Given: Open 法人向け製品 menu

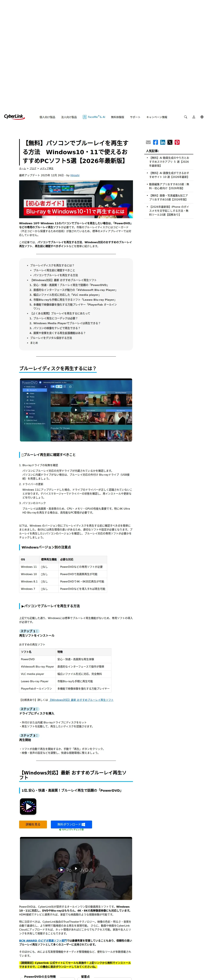Looking at the screenshot, I should (x=69, y=117).
